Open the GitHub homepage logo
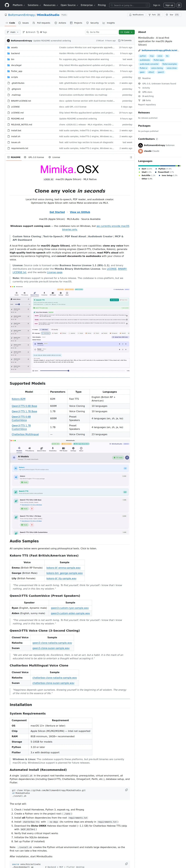Viewport: 186px width, 868px height. [x=7, y=5]
